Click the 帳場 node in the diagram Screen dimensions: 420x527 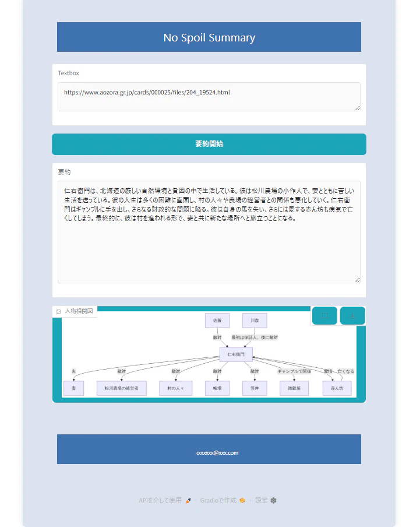click(x=217, y=388)
